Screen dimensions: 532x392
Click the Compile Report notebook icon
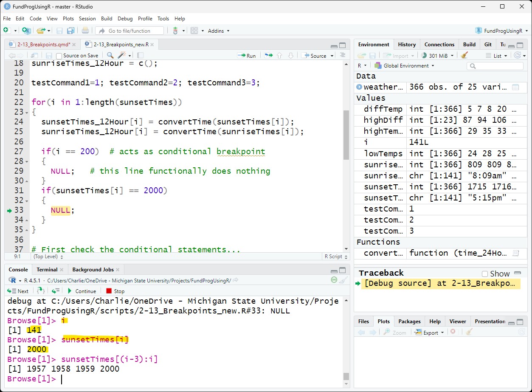140,55
